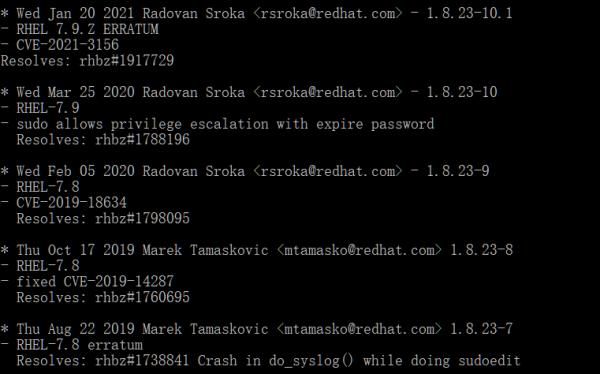This screenshot has height=374, width=600.
Task: Click the rsroka@redhat.com email in 1.8.23-10.1 entry
Action: pyautogui.click(x=328, y=13)
